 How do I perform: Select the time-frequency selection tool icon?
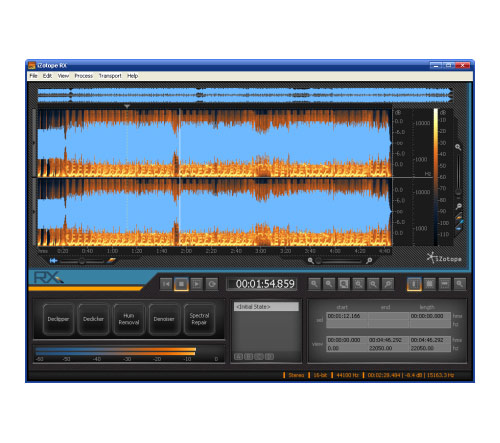point(429,284)
